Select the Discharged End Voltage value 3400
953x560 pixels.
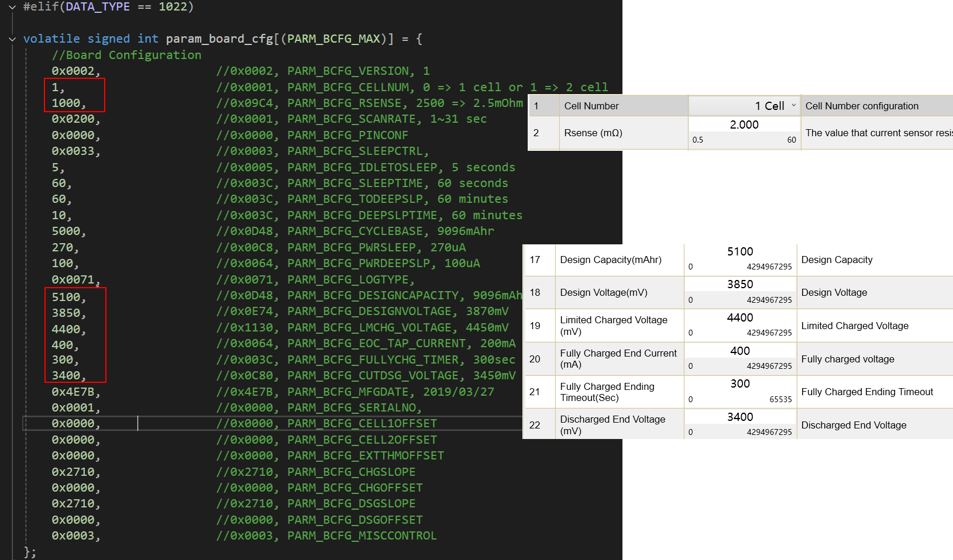click(740, 417)
